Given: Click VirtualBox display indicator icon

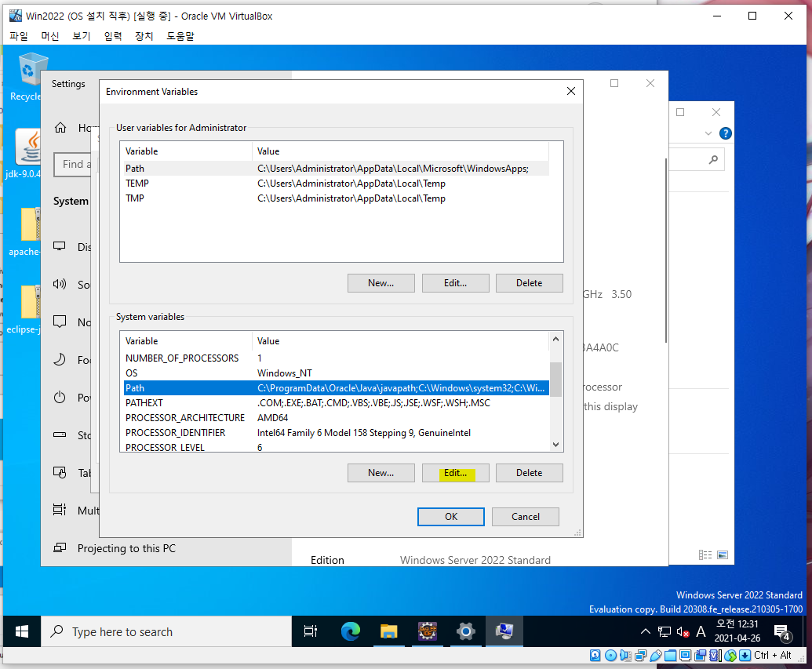Looking at the screenshot, I should pyautogui.click(x=685, y=656).
